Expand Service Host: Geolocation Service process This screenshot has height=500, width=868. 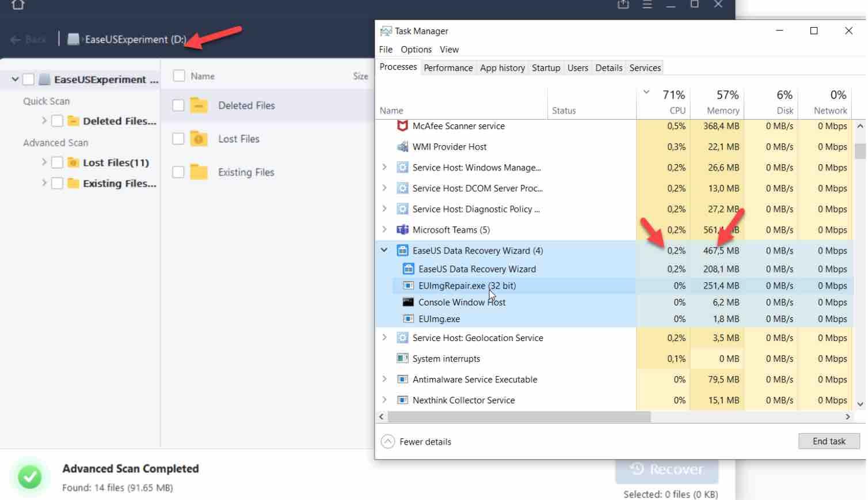pos(384,338)
